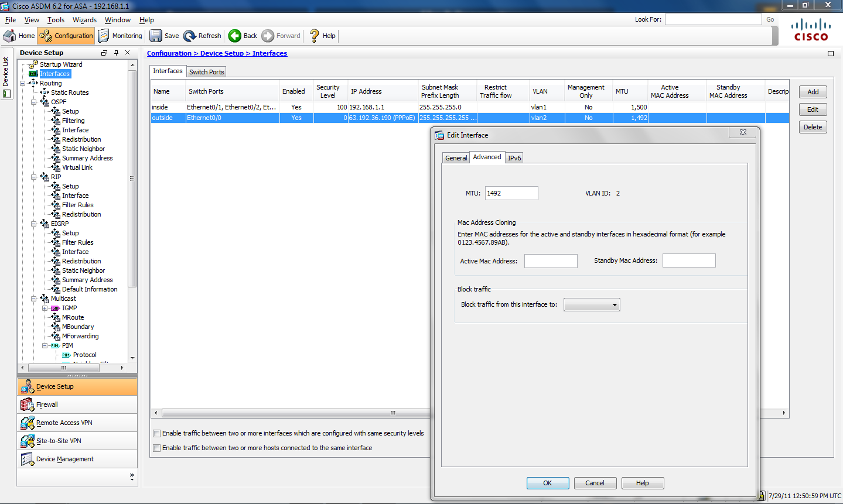Click OK in Edit Interface dialog
843x504 pixels.
(547, 483)
